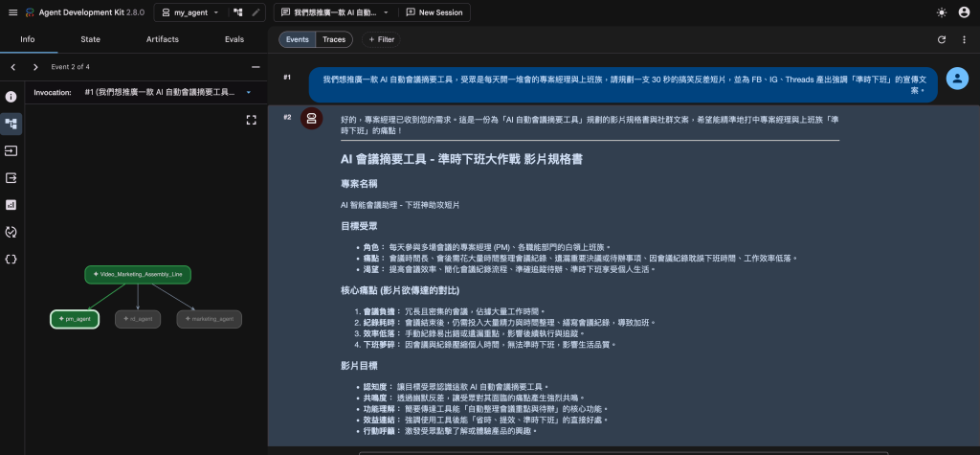The height and width of the screenshot is (455, 980).
Task: Click the '下班夢碎' list item
Action: 490,344
